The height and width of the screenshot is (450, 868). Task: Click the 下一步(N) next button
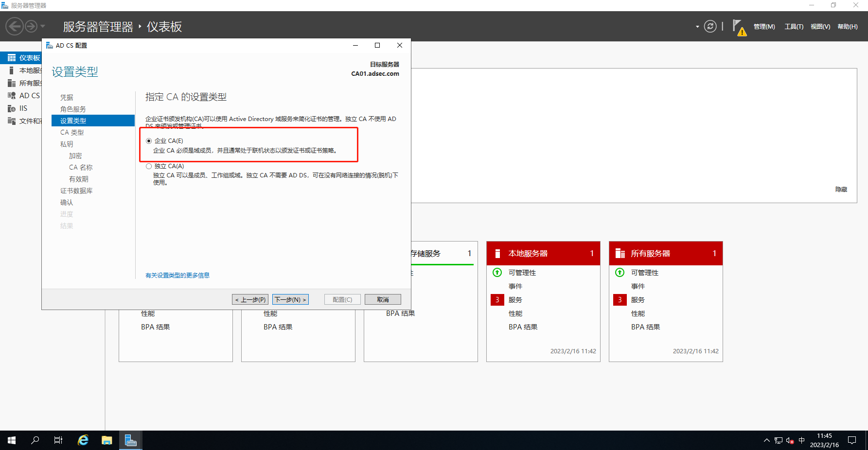(x=290, y=299)
